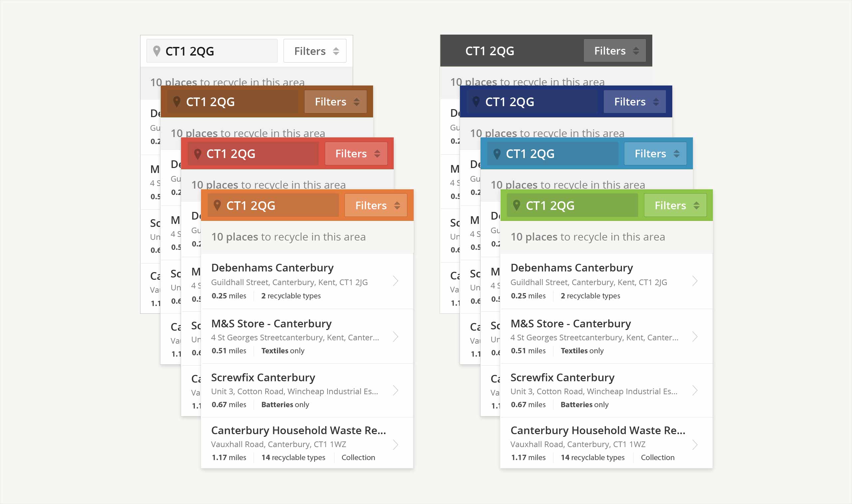Click 10 places heading in orange panel
Image resolution: width=852 pixels, height=504 pixels.
click(289, 237)
